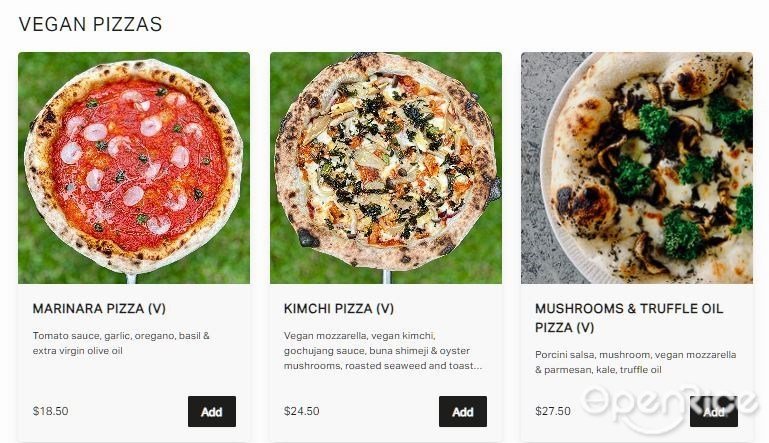Click the $24.50 price on Kimchi Pizza
Screen dimensions: 769x443
pos(302,411)
